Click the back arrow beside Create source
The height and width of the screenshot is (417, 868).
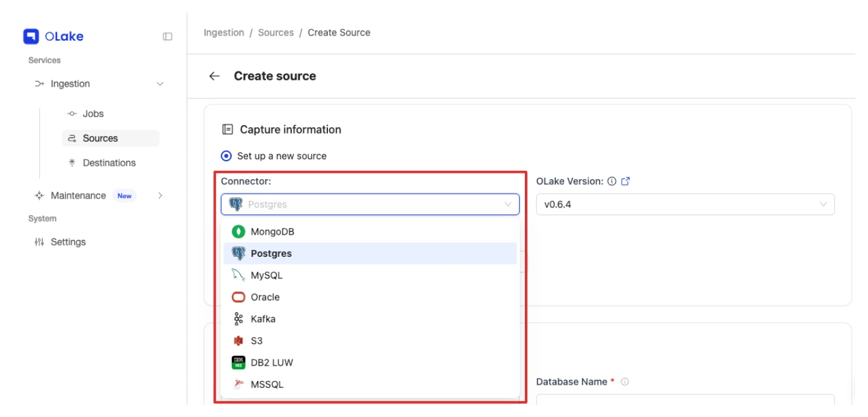tap(215, 76)
